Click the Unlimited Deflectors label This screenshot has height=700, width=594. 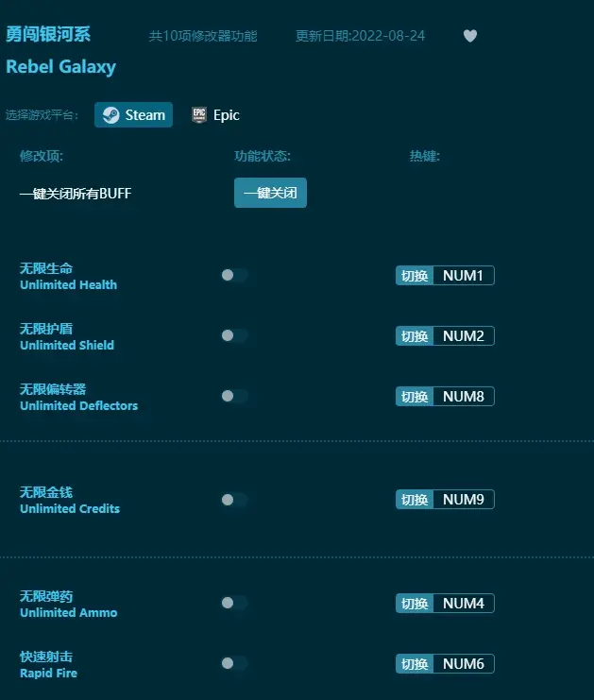79,406
